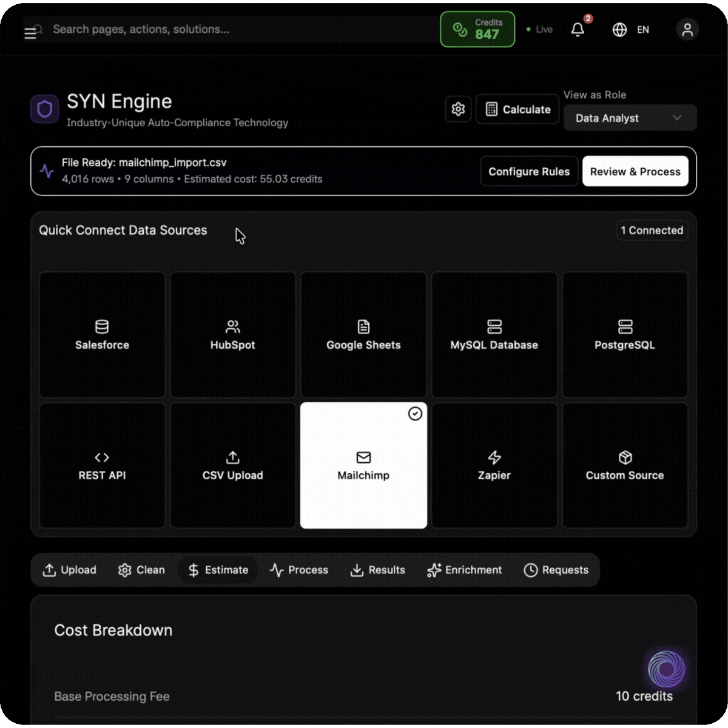The image size is (728, 728).
Task: Open the hamburger menu icon
Action: click(x=30, y=33)
